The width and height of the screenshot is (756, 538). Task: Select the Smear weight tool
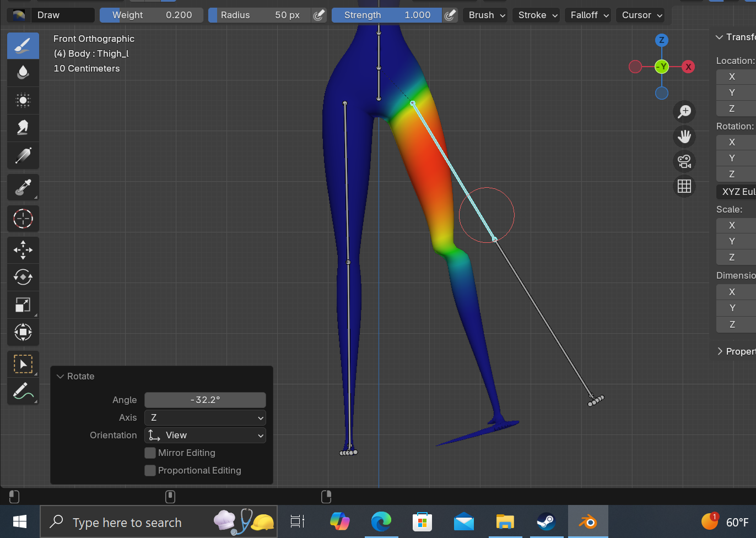23,128
